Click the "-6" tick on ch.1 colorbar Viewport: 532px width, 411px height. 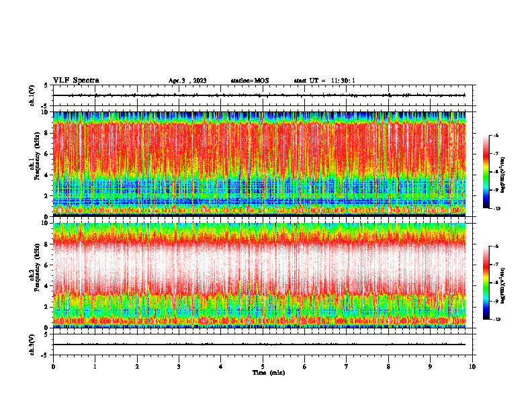[x=496, y=135]
